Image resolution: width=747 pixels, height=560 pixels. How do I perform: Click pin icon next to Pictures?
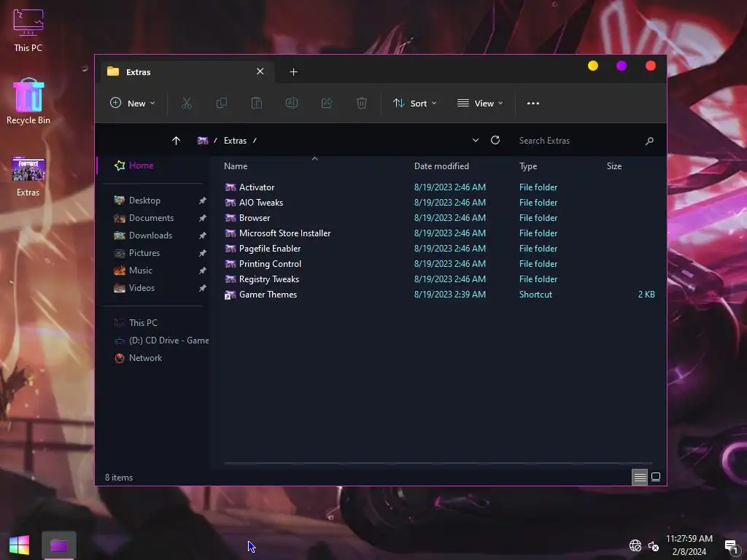203,253
